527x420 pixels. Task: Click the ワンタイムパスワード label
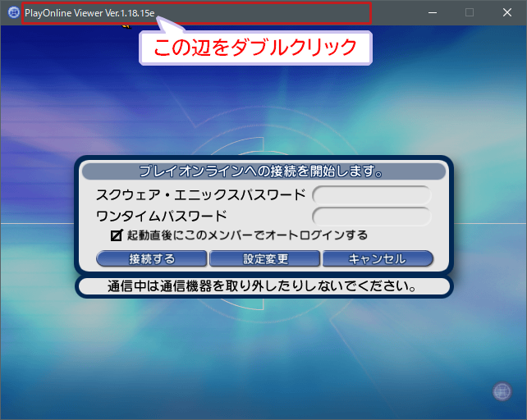(x=162, y=216)
